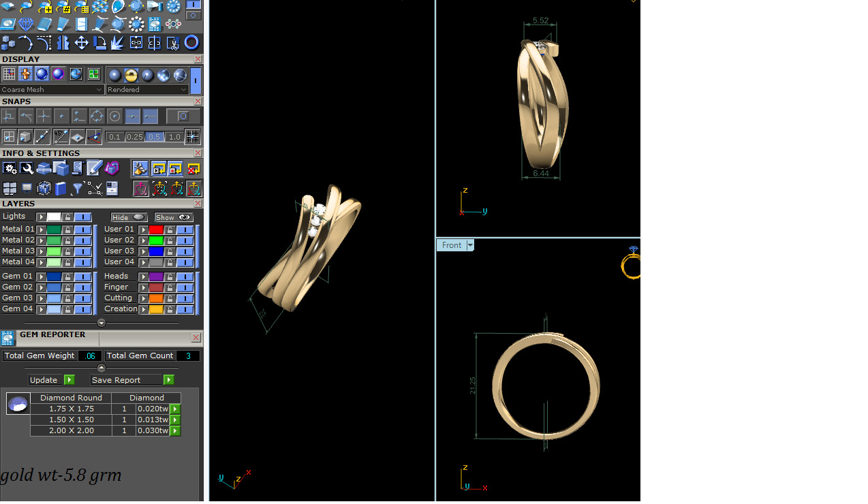Expand User 04 layer arrow
The width and height of the screenshot is (868, 504).
(x=143, y=262)
